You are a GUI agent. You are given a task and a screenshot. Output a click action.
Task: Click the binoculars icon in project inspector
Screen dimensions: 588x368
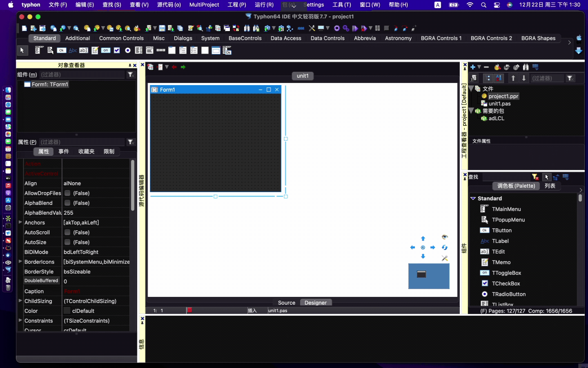tap(526, 67)
